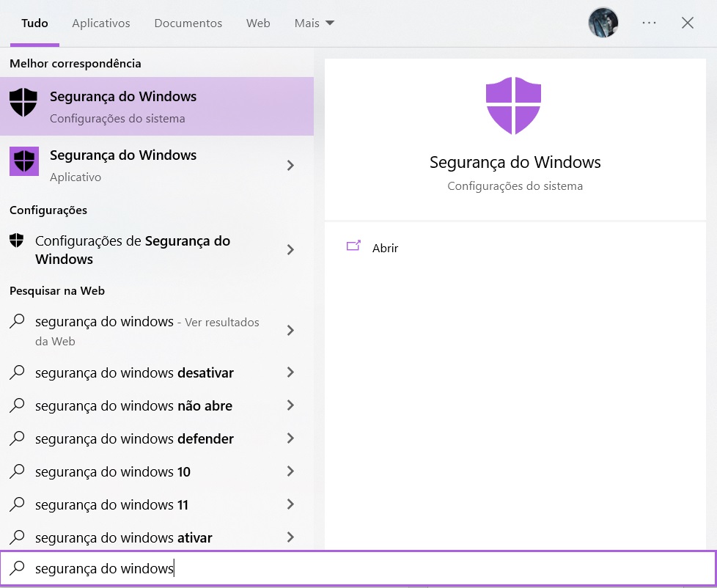Click large purple shield in preview pane

coord(513,106)
